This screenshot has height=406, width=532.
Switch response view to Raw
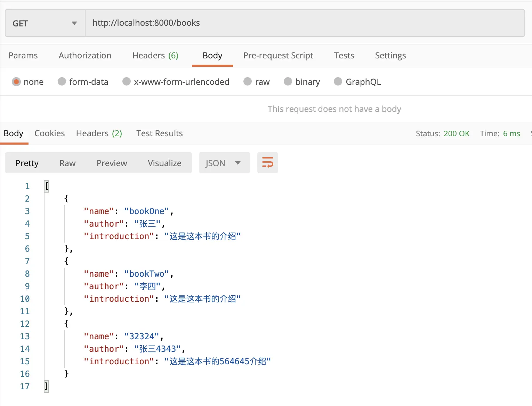[x=67, y=163]
